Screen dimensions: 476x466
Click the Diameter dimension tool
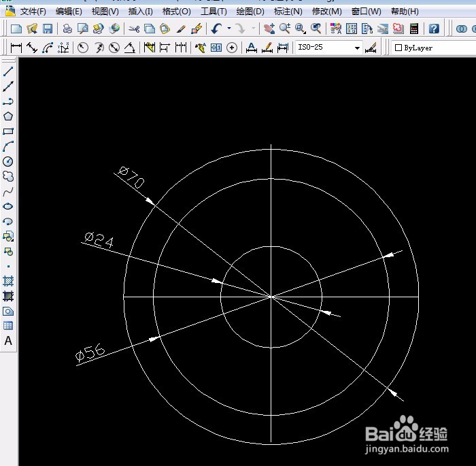114,48
